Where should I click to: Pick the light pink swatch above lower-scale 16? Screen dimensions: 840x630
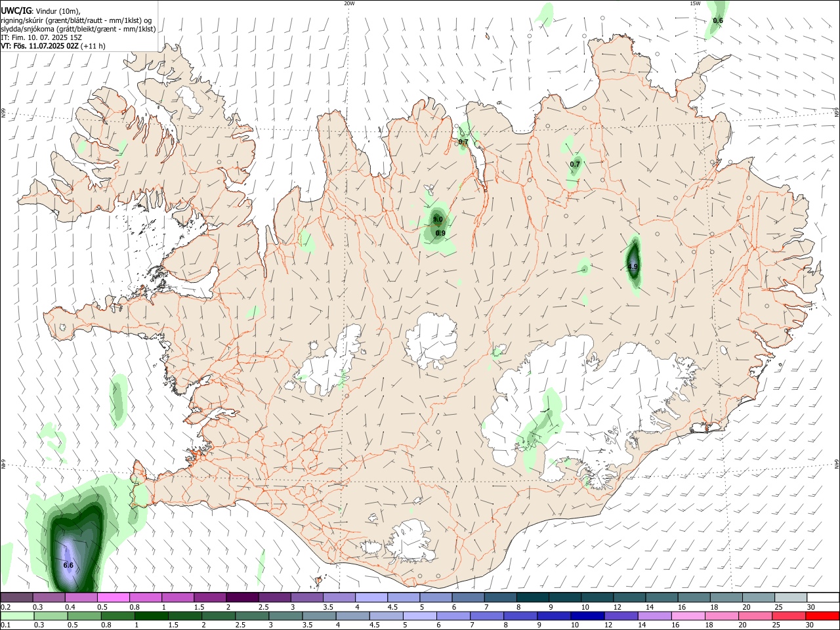point(688,616)
